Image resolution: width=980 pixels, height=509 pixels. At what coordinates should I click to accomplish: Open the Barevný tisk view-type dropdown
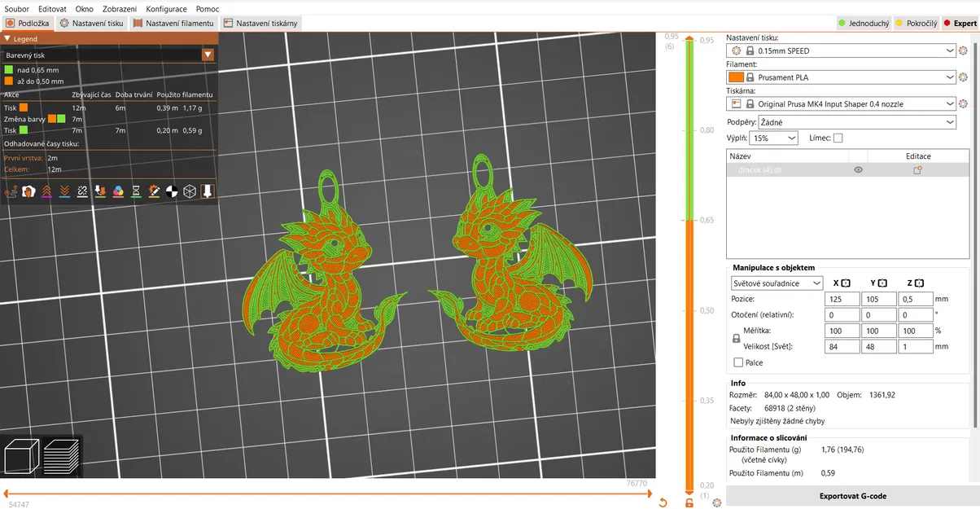[208, 55]
